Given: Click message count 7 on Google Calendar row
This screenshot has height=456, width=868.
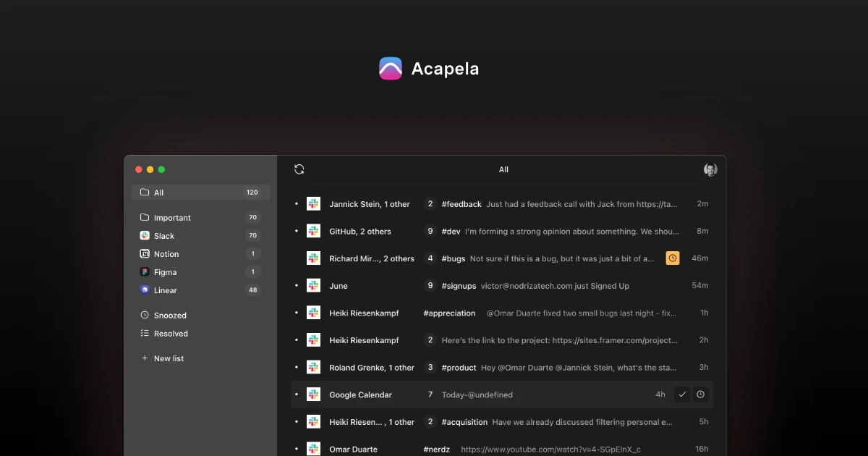Looking at the screenshot, I should click(430, 394).
